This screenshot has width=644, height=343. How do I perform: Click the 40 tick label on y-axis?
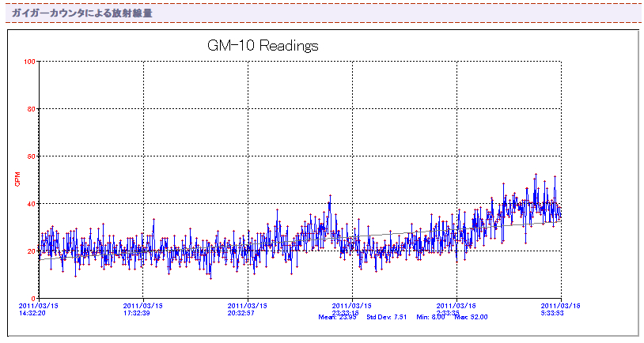tap(32, 204)
